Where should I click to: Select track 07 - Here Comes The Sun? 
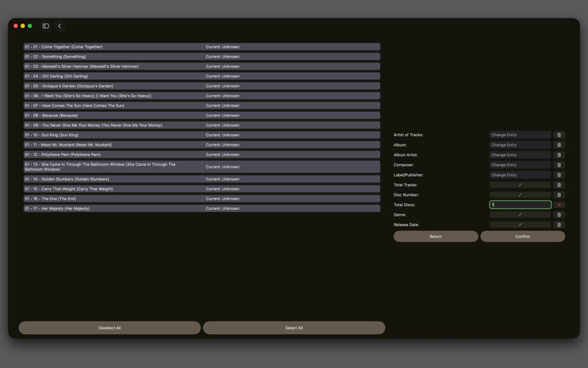[x=201, y=105]
